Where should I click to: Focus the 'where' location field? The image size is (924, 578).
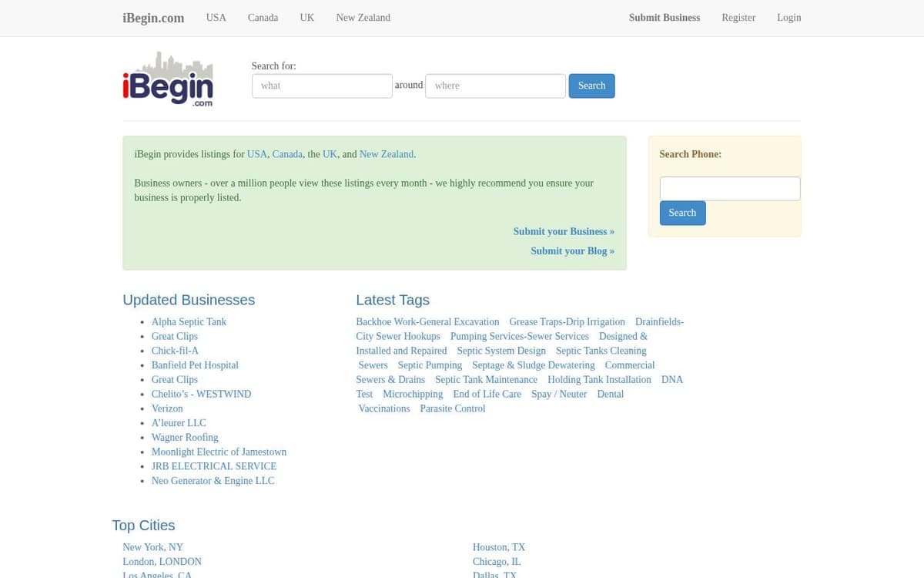click(495, 86)
